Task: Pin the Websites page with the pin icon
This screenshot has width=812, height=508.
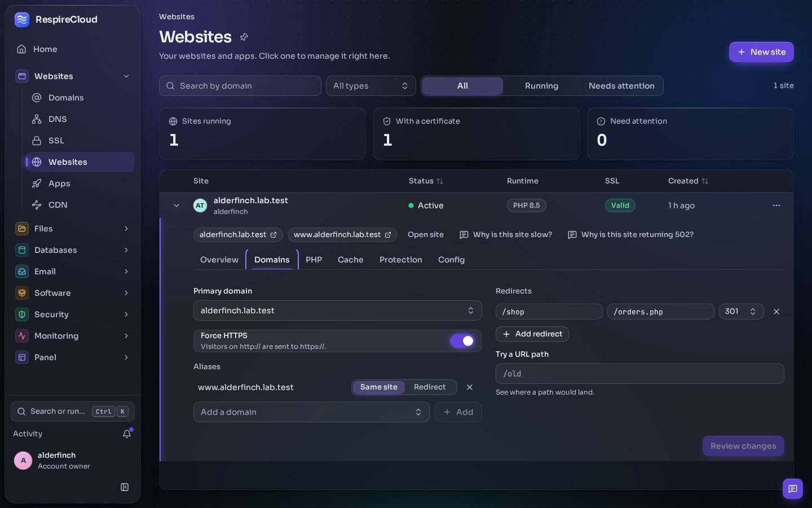Action: (x=244, y=37)
